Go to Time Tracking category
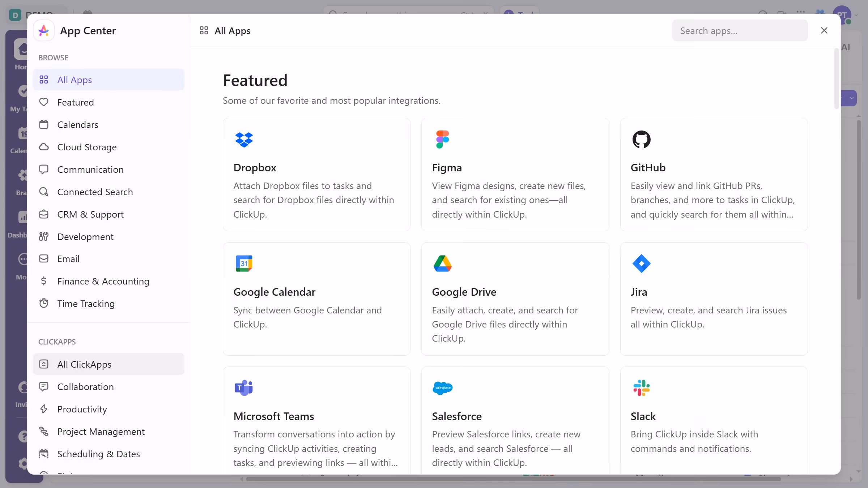 pos(109,304)
